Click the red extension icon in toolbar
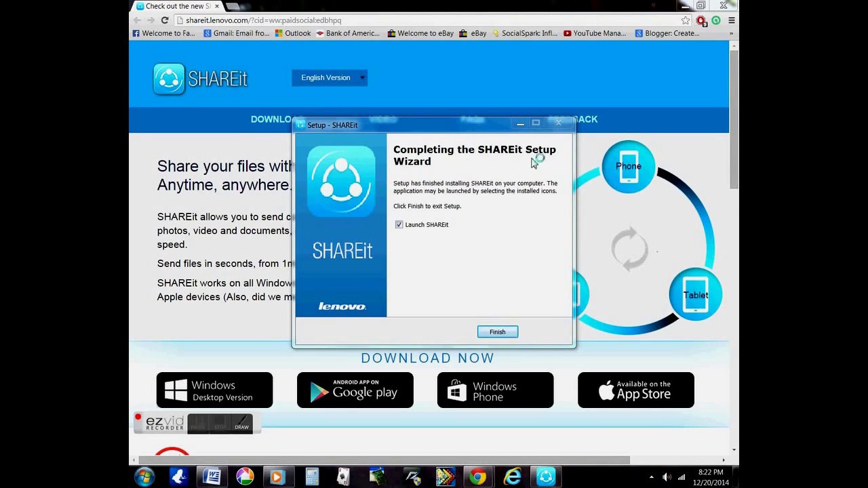The image size is (868, 488). (x=701, y=20)
